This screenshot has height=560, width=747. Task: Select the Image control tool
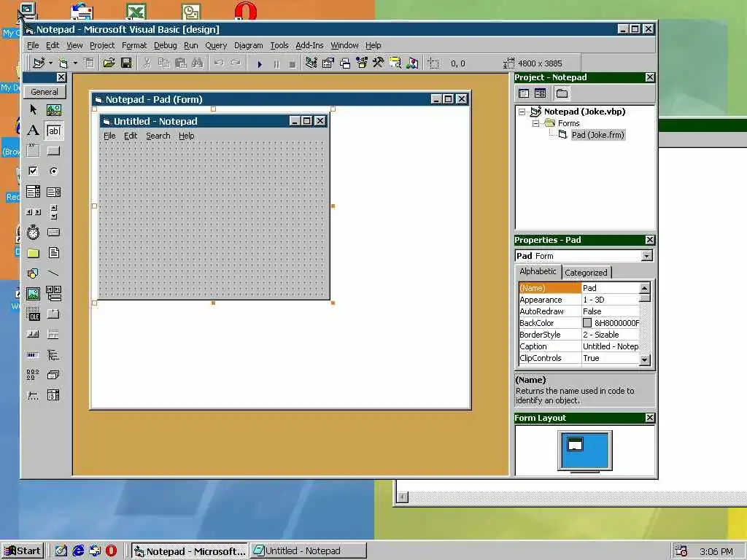click(x=33, y=293)
